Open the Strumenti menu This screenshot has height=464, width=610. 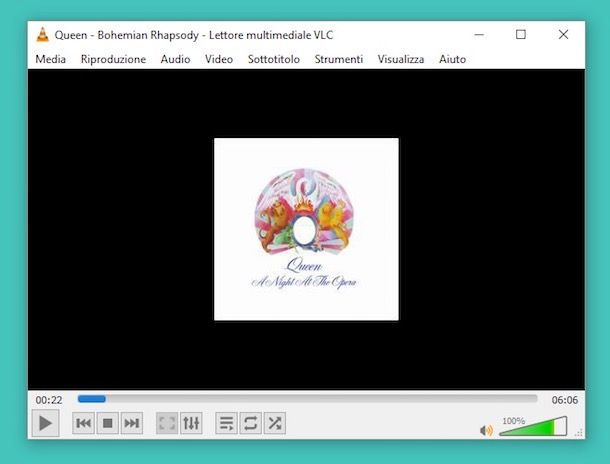tap(339, 59)
